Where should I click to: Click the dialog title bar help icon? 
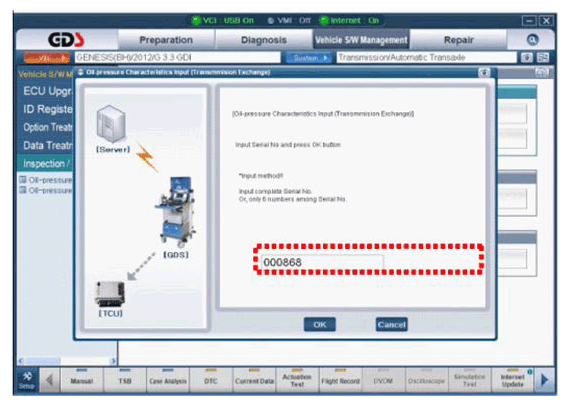click(x=484, y=72)
